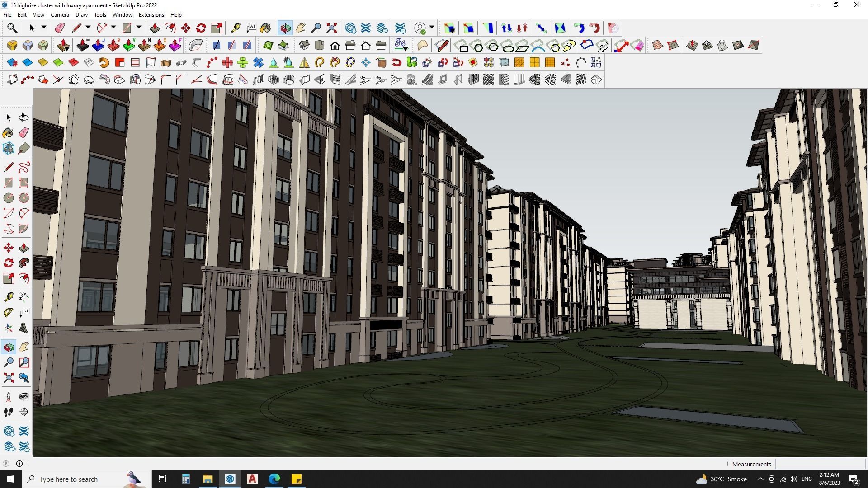This screenshot has width=868, height=488.
Task: Open the Window menu
Action: (122, 14)
